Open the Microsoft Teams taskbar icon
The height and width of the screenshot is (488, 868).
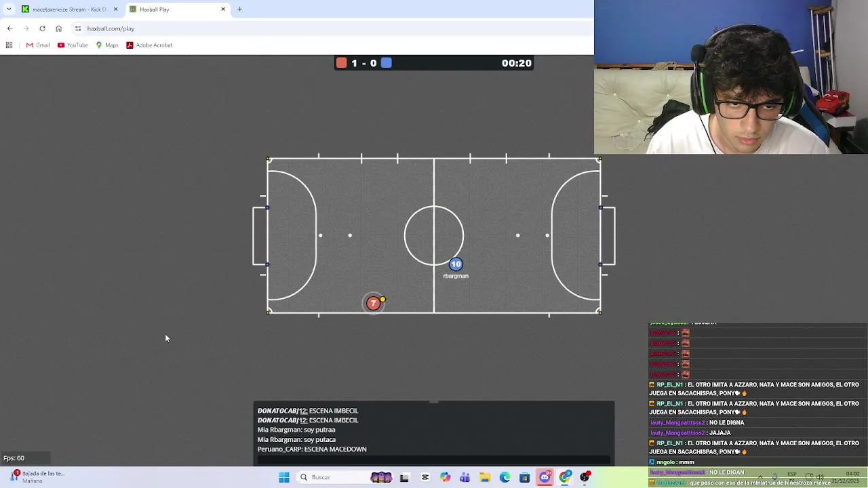(465, 477)
